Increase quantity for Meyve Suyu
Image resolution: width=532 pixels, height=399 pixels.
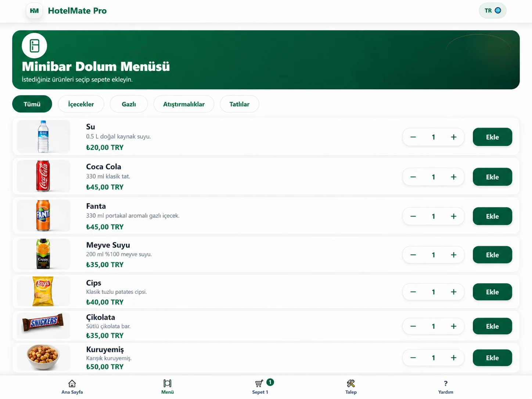(454, 255)
